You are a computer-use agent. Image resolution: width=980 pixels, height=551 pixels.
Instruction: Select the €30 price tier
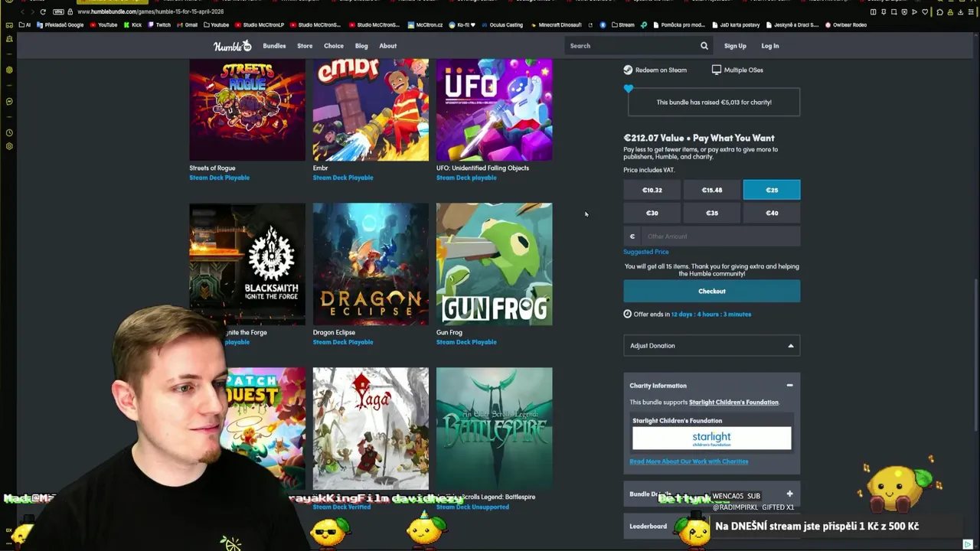click(x=652, y=213)
